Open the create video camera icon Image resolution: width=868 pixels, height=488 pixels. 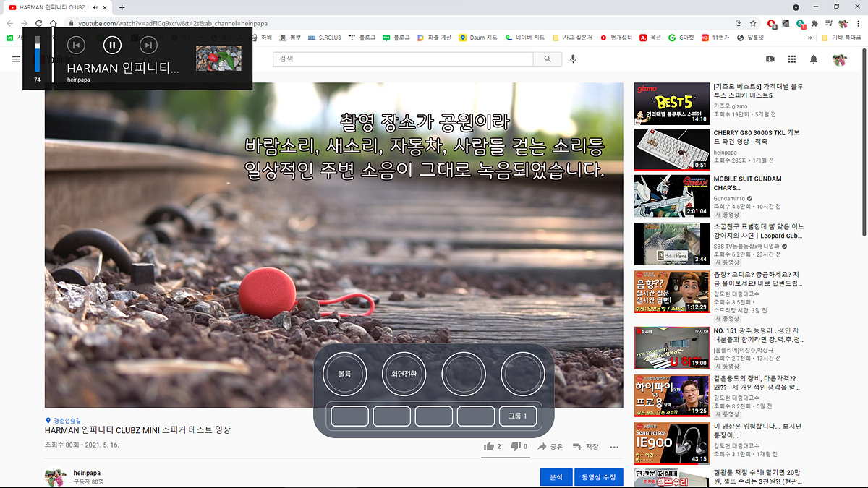[770, 59]
